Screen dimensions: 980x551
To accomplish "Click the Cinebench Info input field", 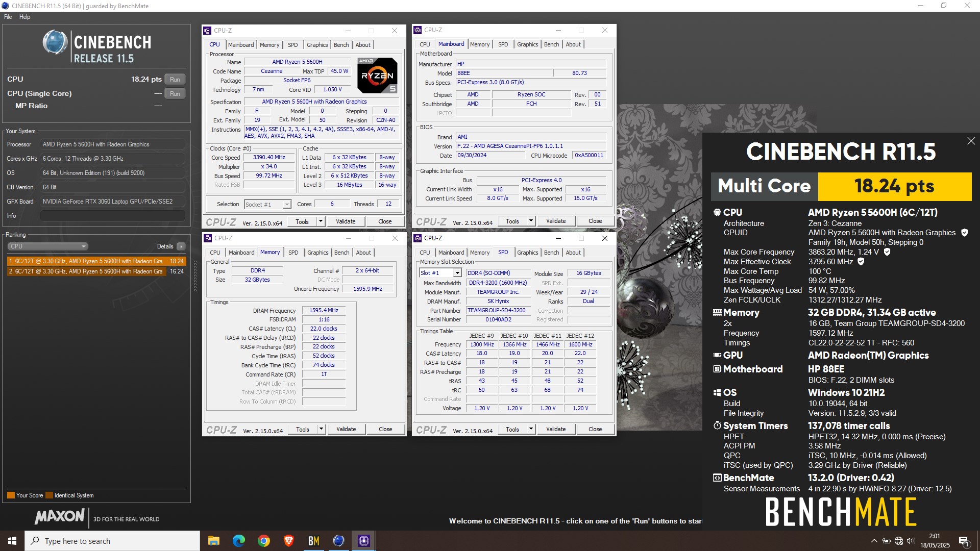I will click(x=112, y=216).
